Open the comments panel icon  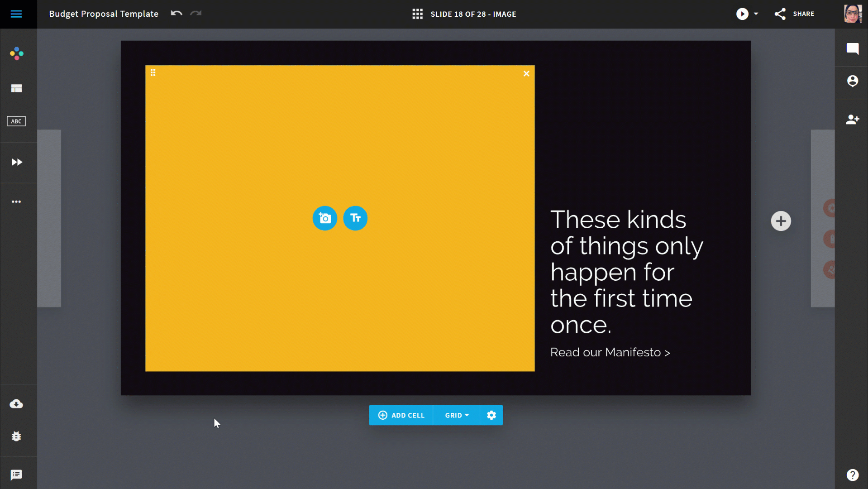(853, 48)
